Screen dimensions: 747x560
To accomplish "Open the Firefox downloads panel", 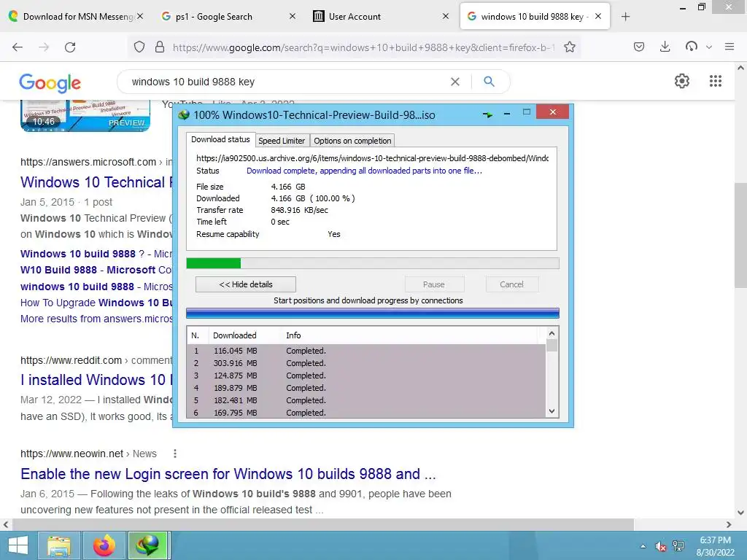I will coord(665,47).
